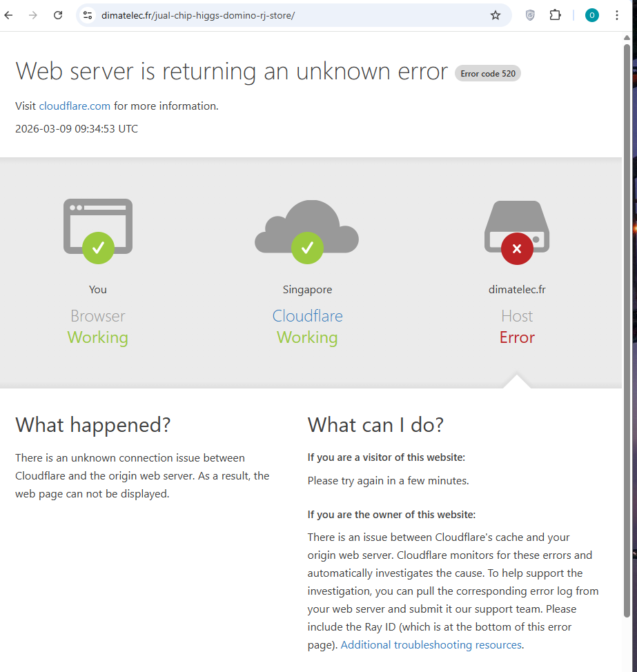Open Additional troubleshooting resources link
This screenshot has width=637, height=672.
431,644
